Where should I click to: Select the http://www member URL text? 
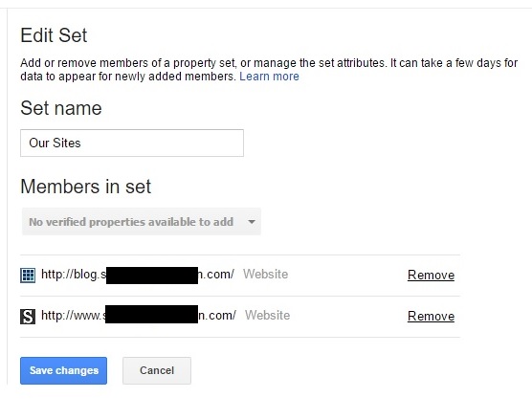pos(139,316)
